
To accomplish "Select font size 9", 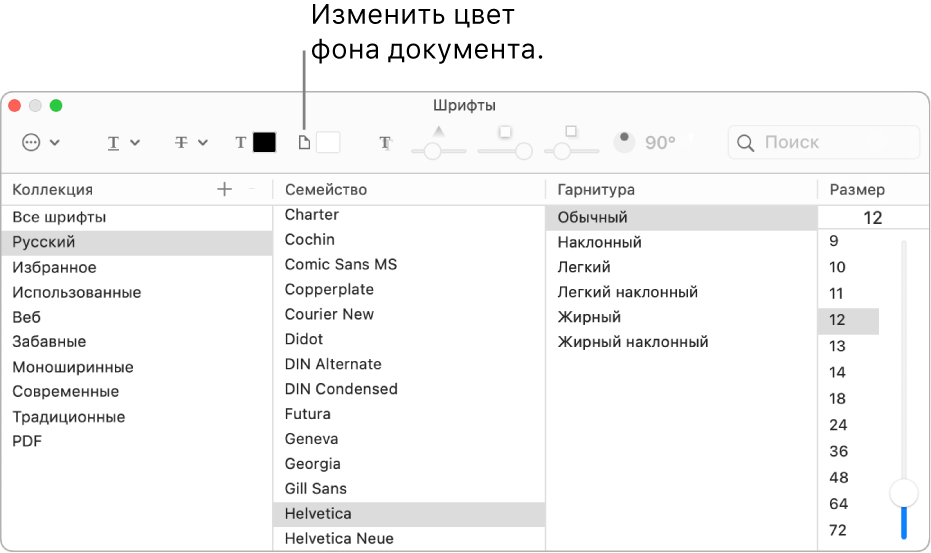I will 848,241.
